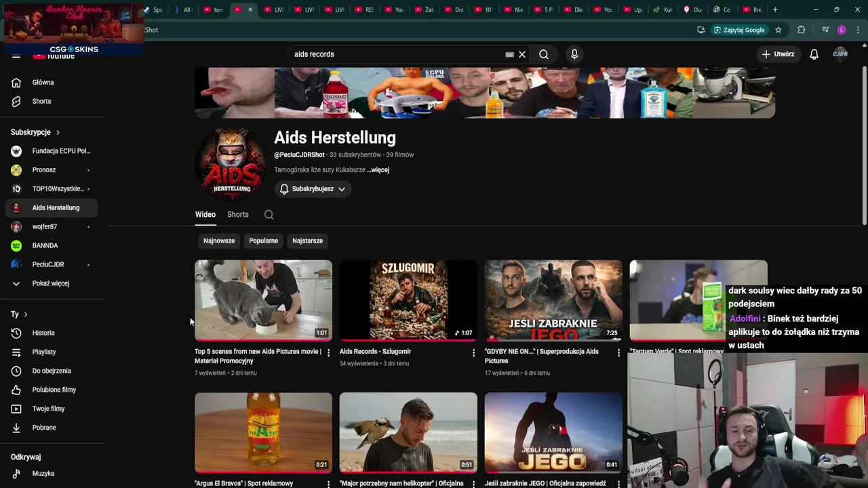
Task: Start voice search with microphone icon
Action: (x=574, y=54)
